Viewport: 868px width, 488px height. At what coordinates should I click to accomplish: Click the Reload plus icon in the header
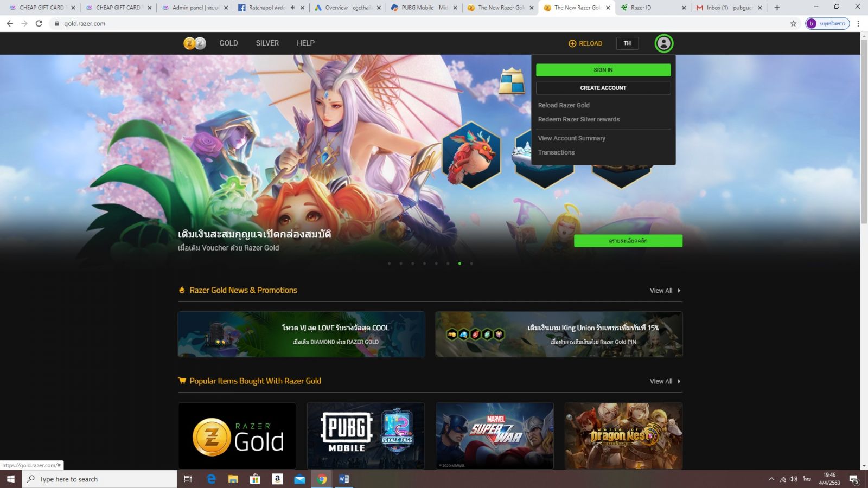572,43
